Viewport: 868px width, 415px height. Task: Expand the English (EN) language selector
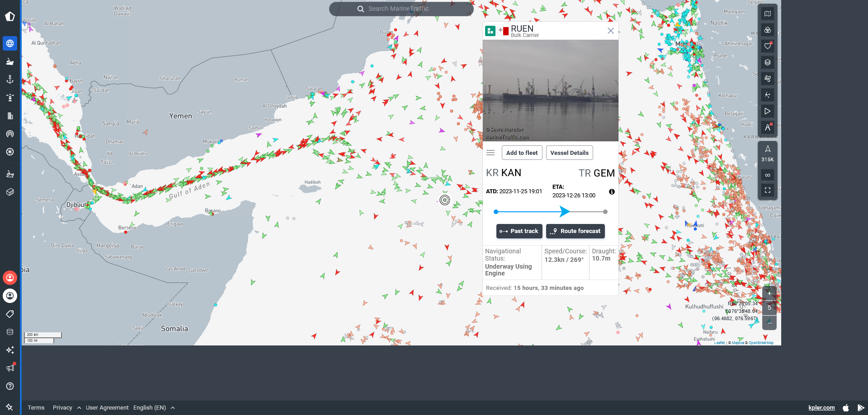tap(154, 407)
